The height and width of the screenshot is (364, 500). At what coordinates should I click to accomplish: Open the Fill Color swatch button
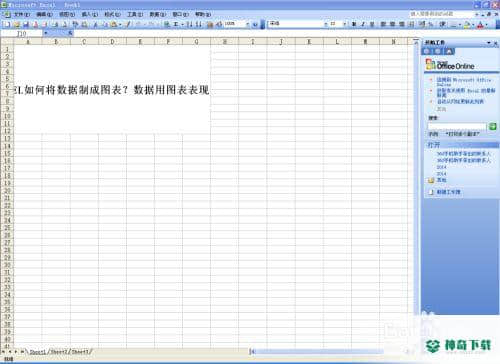[x=467, y=24]
